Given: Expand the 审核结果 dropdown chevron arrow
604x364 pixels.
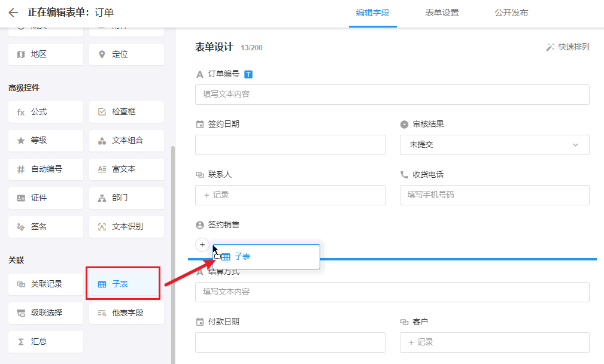Looking at the screenshot, I should 575,145.
